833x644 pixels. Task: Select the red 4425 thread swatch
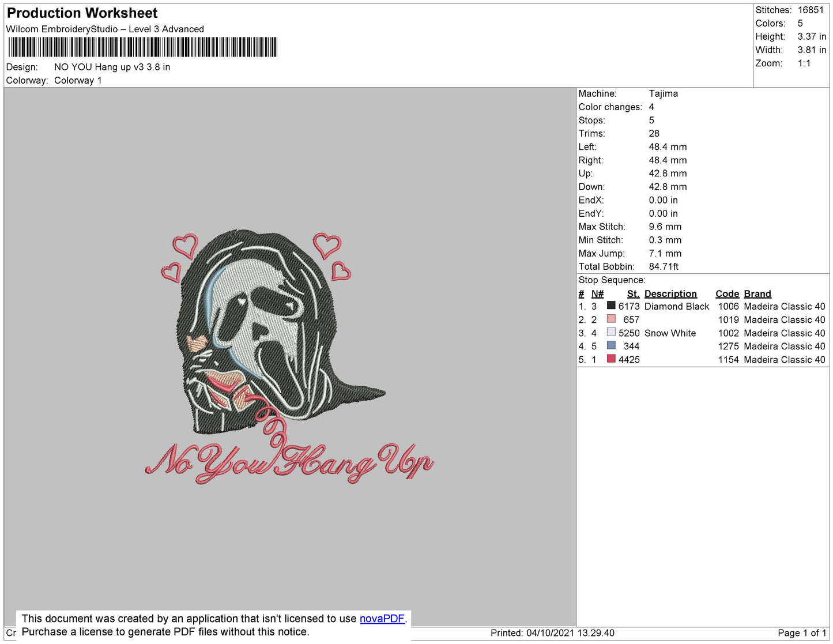(611, 359)
